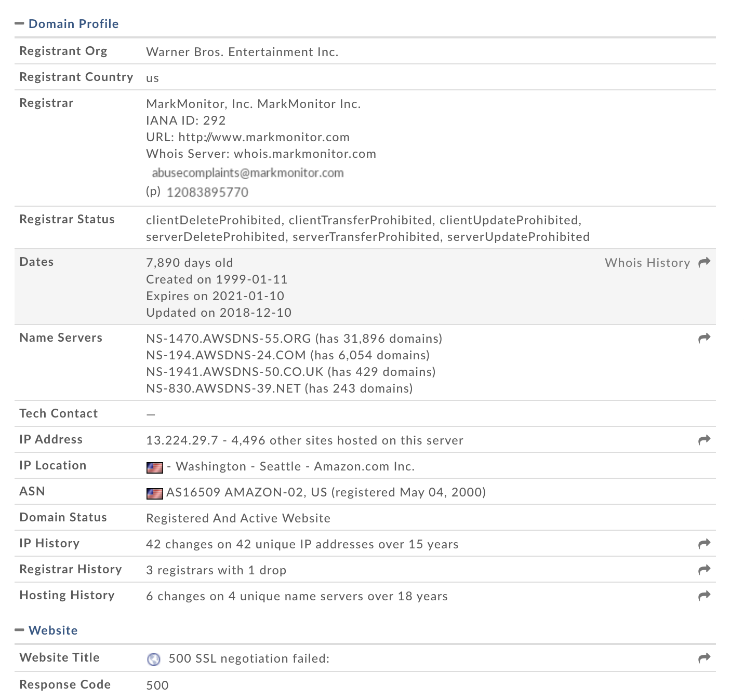Click the Hosting History arrow icon
Screen dimensions: 744x700
pyautogui.click(x=705, y=596)
